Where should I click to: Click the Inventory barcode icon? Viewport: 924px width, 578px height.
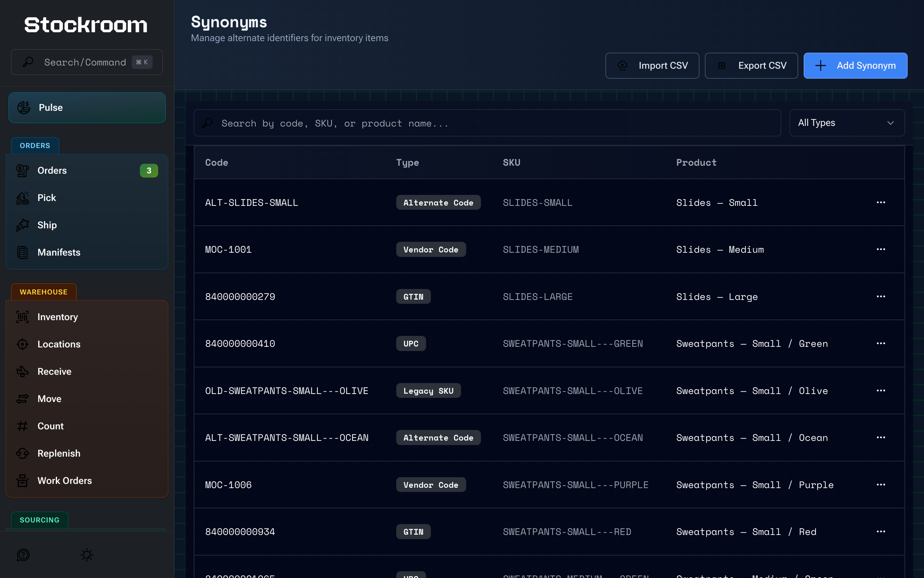click(22, 317)
